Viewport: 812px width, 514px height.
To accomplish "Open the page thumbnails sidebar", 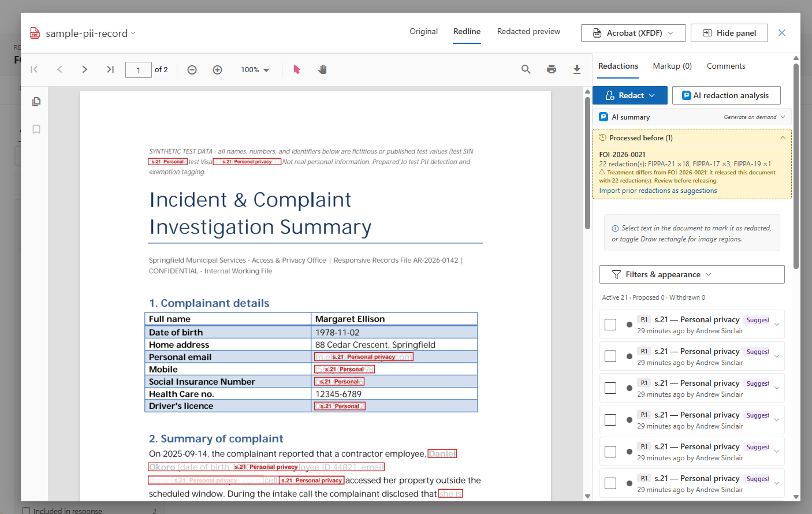I will [x=36, y=102].
